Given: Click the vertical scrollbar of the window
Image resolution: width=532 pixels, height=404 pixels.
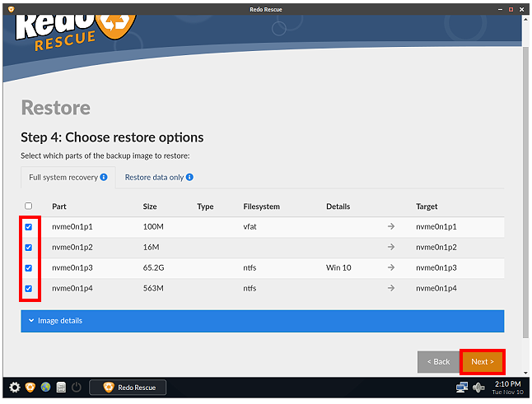Looking at the screenshot, I should [525, 193].
